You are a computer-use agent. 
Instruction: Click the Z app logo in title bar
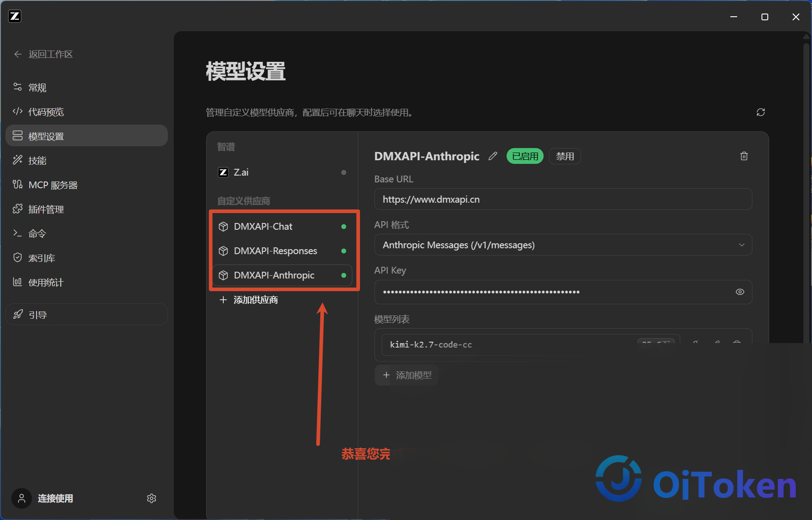15,16
